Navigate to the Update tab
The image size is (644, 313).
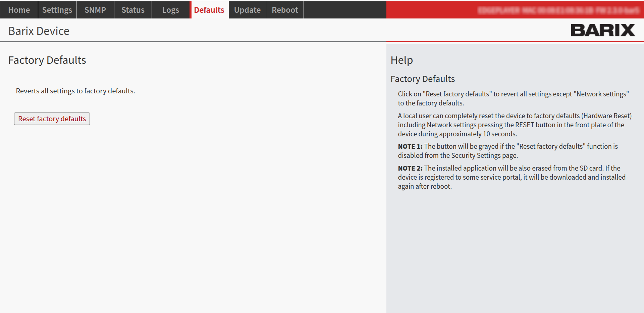tap(247, 10)
